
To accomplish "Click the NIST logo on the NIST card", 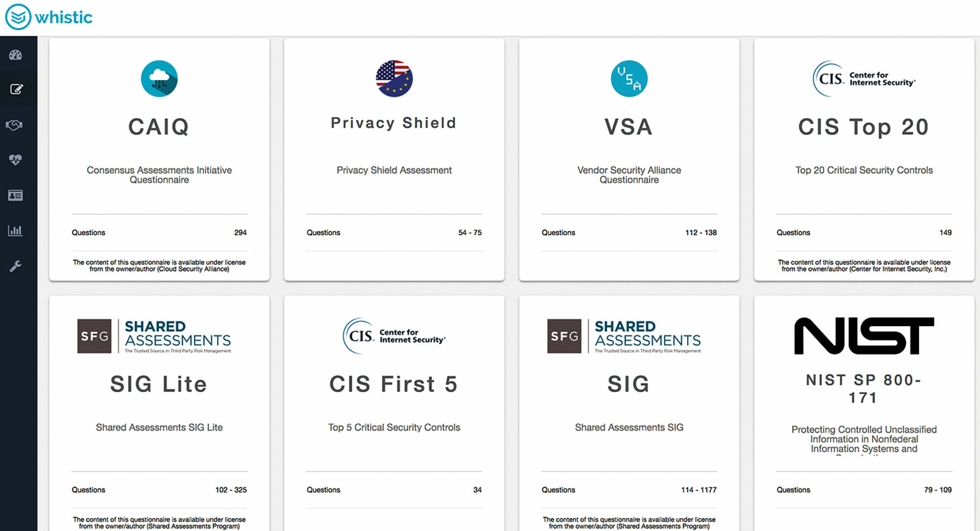I will tap(863, 336).
